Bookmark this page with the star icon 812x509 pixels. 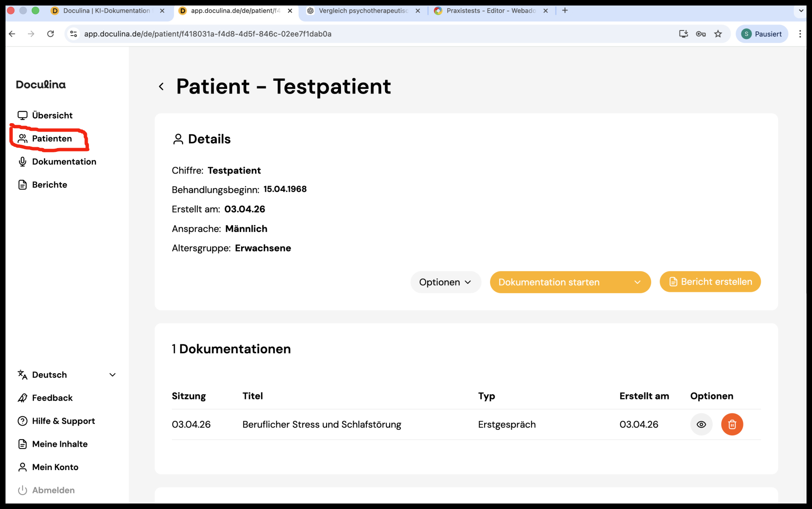click(718, 34)
